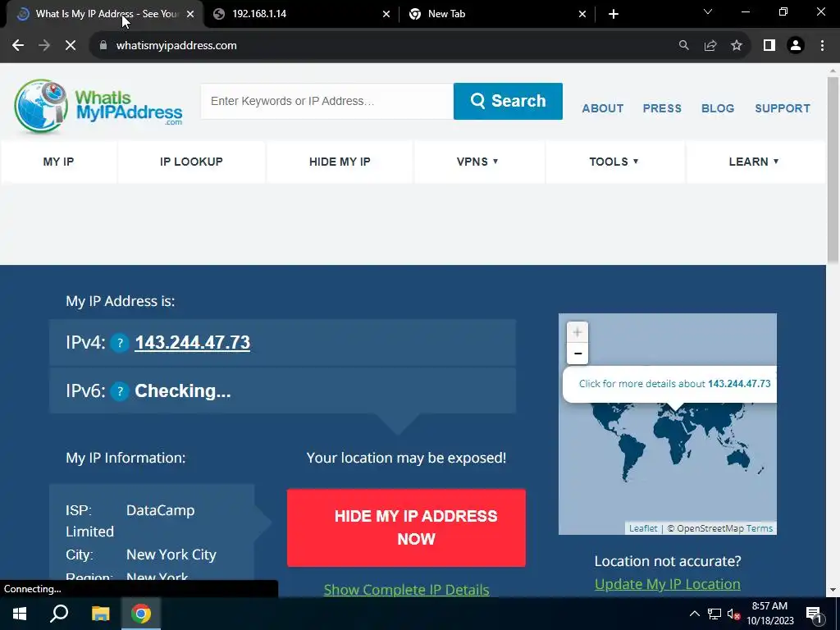Click the address bar URL whatismyipaddress.com

[176, 46]
